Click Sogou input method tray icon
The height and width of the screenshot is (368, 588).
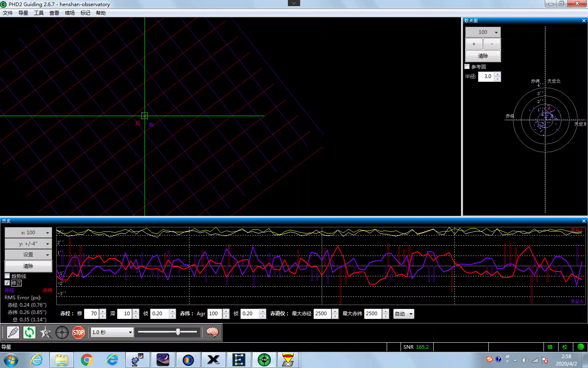[489, 359]
